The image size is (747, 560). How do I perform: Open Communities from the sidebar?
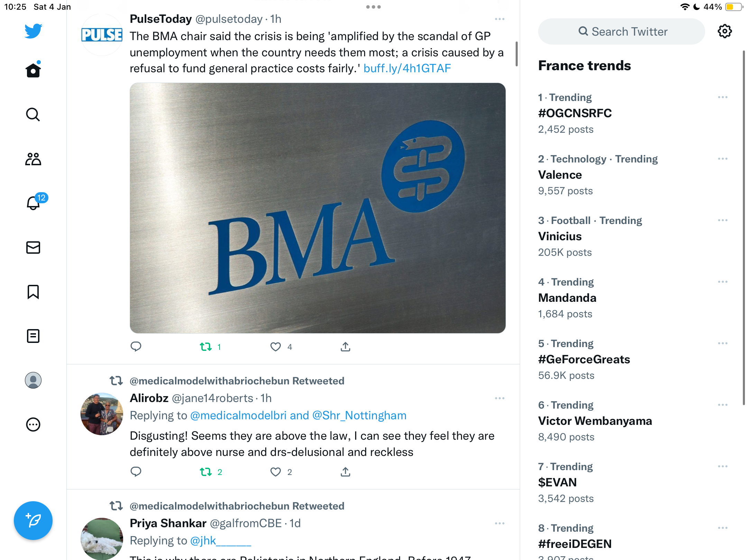33,159
